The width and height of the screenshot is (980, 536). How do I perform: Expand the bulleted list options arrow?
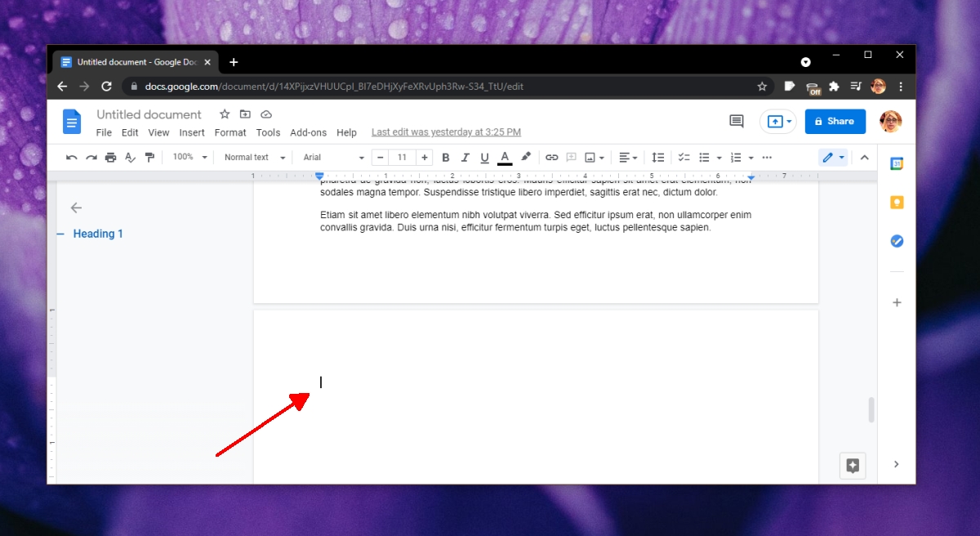click(x=719, y=158)
